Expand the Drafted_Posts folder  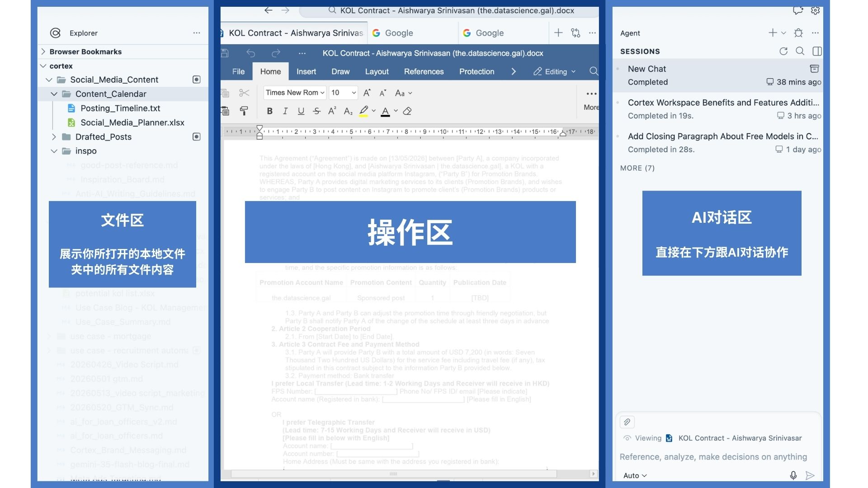pyautogui.click(x=54, y=137)
